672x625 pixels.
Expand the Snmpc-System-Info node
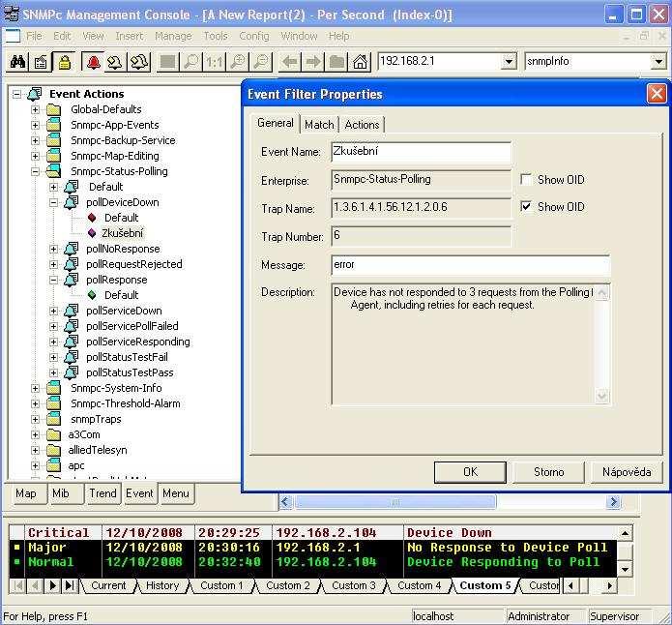(36, 389)
